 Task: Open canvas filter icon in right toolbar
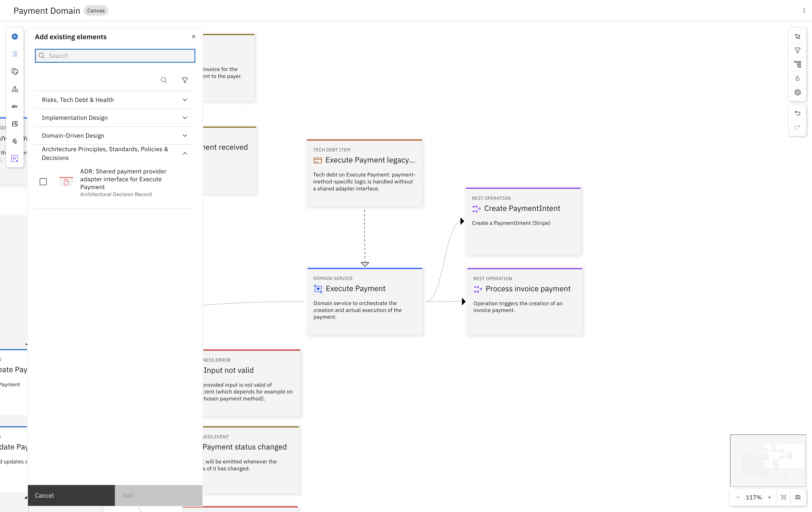click(x=798, y=51)
